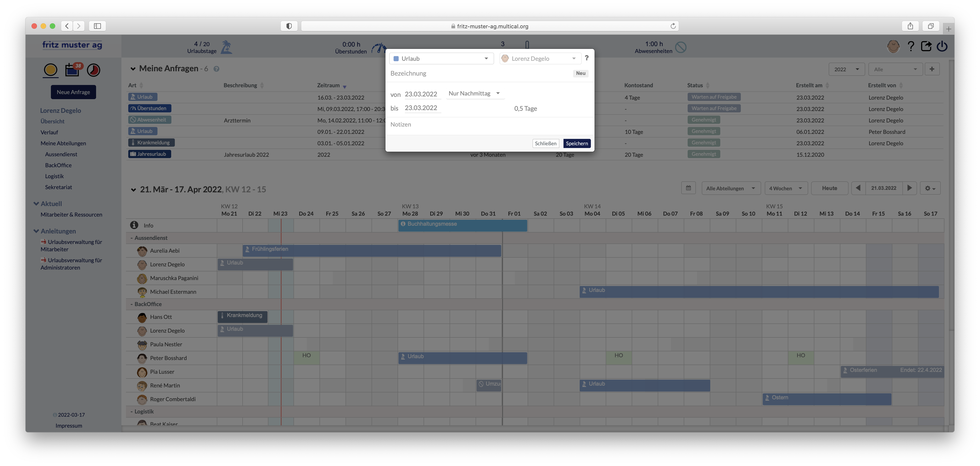Toggle Safari sidebar button
This screenshot has width=980, height=466.
[97, 26]
